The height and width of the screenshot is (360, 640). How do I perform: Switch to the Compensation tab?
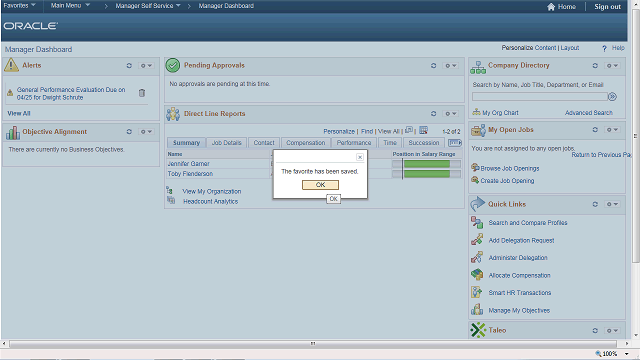click(x=306, y=142)
